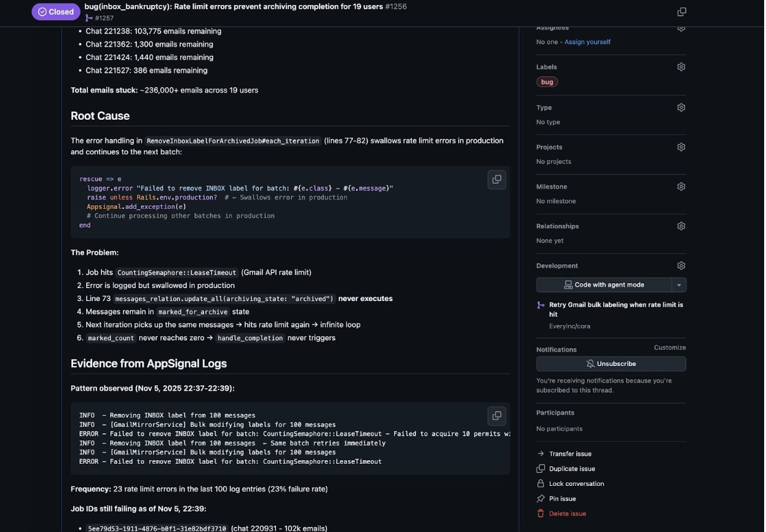This screenshot has width=766, height=532.
Task: Customize notification settings
Action: click(x=669, y=348)
